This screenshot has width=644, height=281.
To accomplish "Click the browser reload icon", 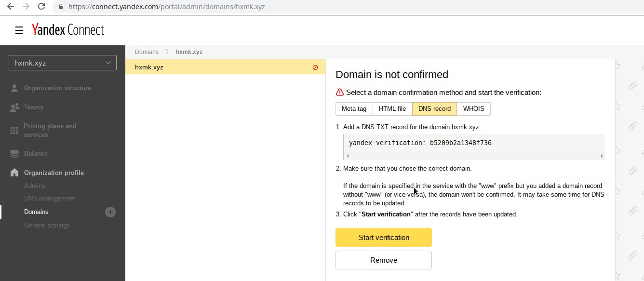I will pos(41,7).
